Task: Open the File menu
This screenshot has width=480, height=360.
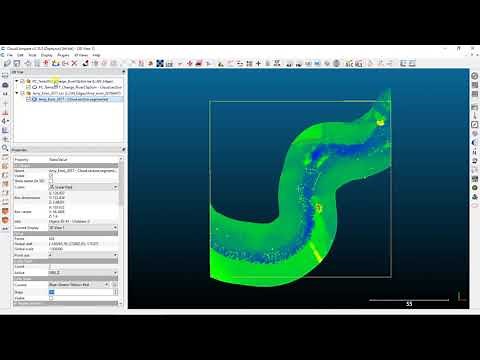Action: 10,55
